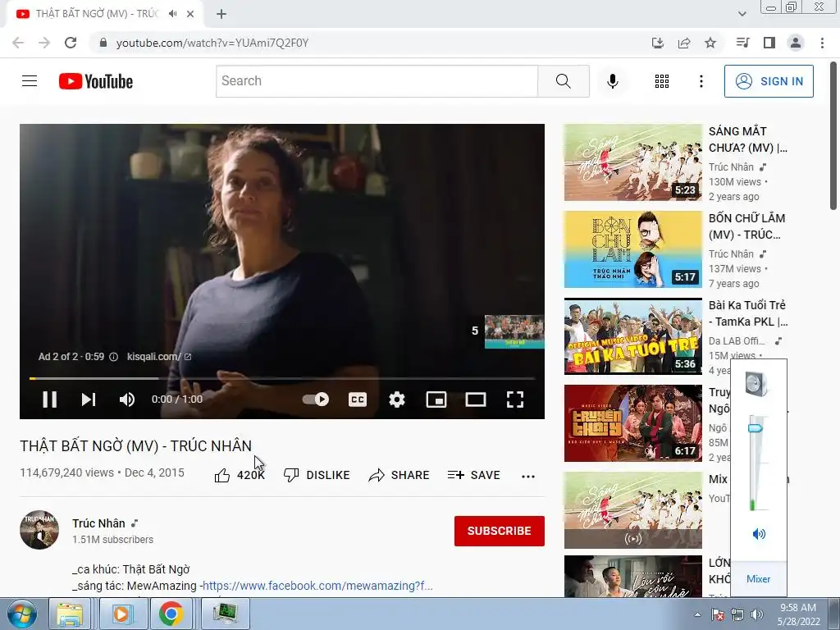Show hidden tray icons arrow

click(697, 614)
